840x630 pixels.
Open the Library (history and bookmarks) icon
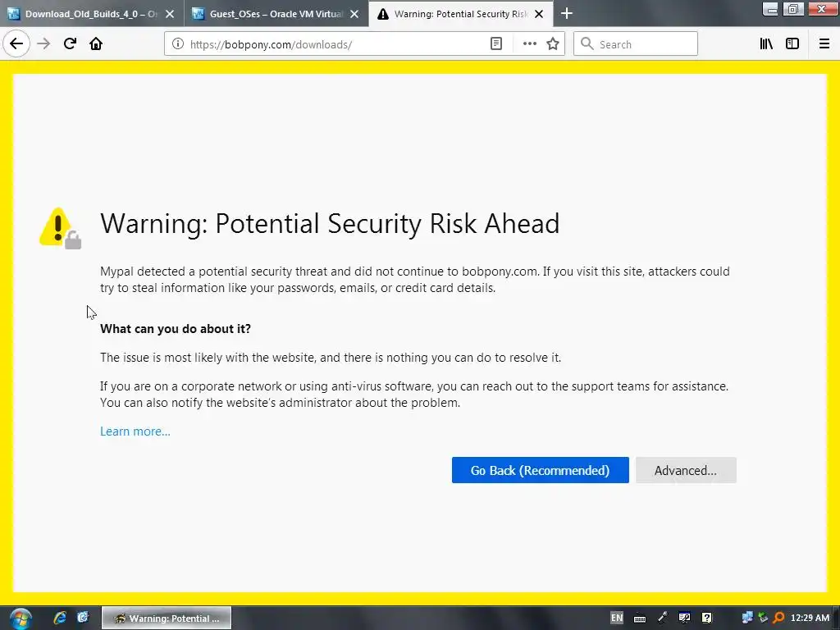click(x=766, y=44)
